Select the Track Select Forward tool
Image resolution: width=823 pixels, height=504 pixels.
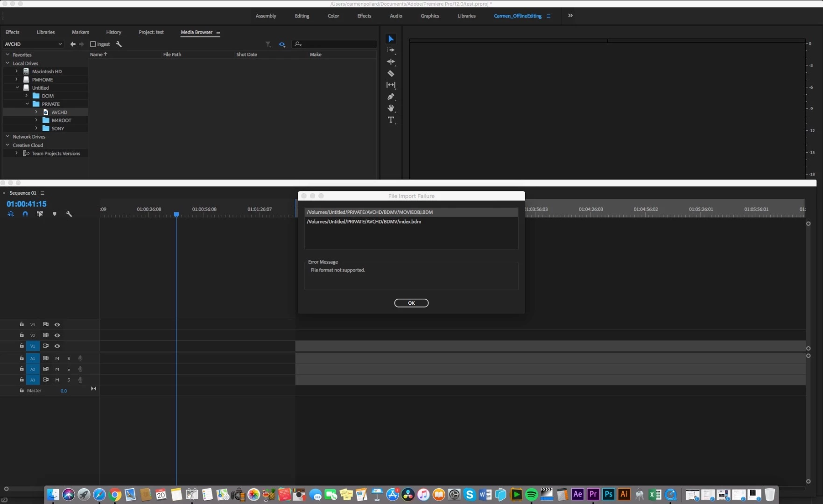pos(391,50)
